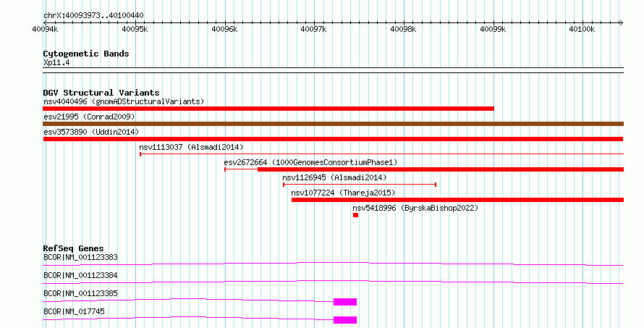Click the brown esv21995 variant bar

click(333, 124)
